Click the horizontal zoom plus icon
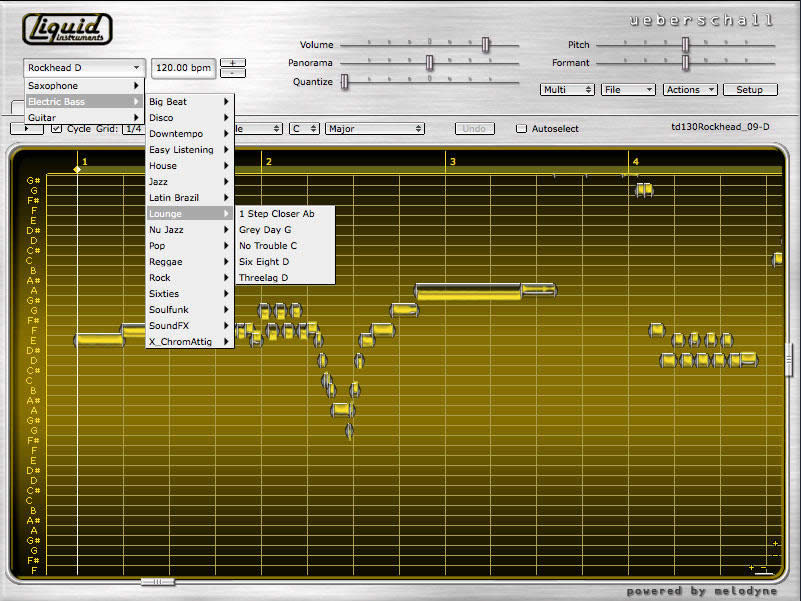Viewport: 801px width, 601px height. click(751, 568)
